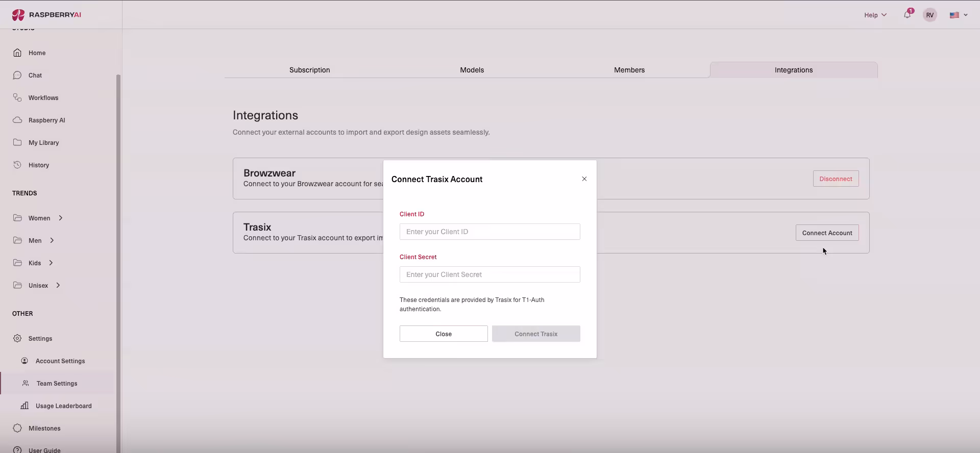Viewport: 980px width, 453px height.
Task: Click the Browzwear integration title
Action: [x=269, y=173]
